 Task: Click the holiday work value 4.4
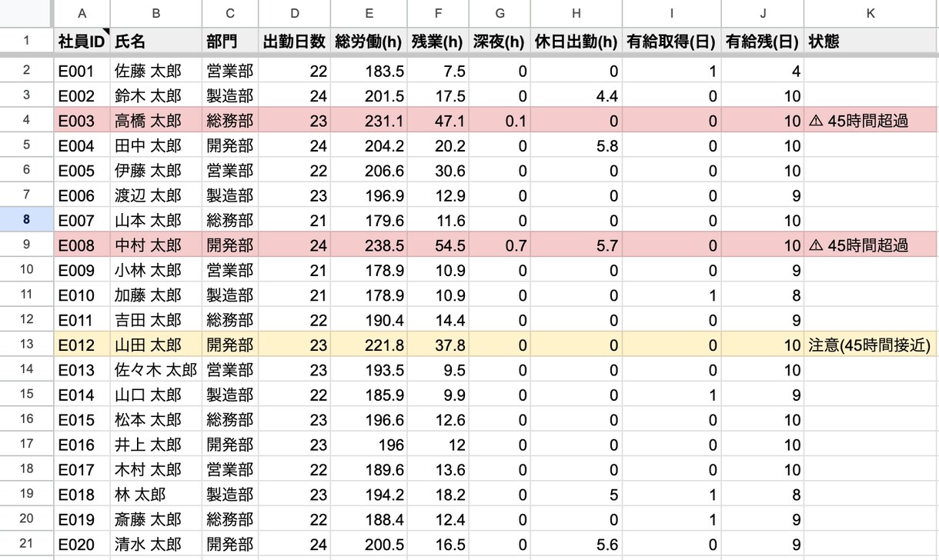point(576,96)
